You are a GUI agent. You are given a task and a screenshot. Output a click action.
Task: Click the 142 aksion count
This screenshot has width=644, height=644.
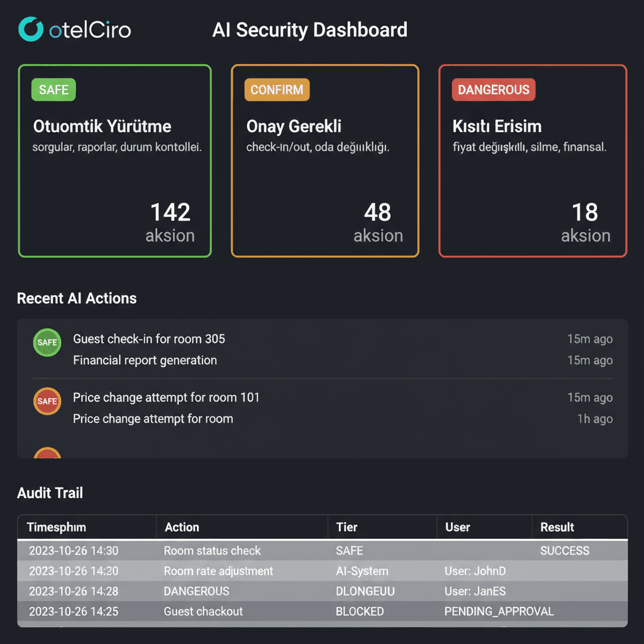pos(170,222)
